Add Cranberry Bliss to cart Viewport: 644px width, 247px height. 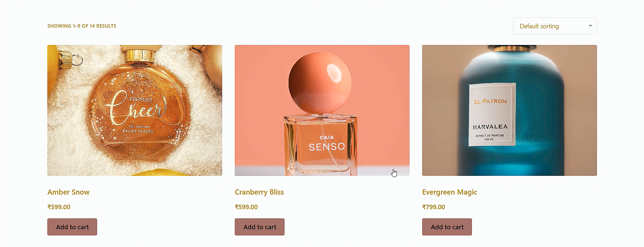260,227
